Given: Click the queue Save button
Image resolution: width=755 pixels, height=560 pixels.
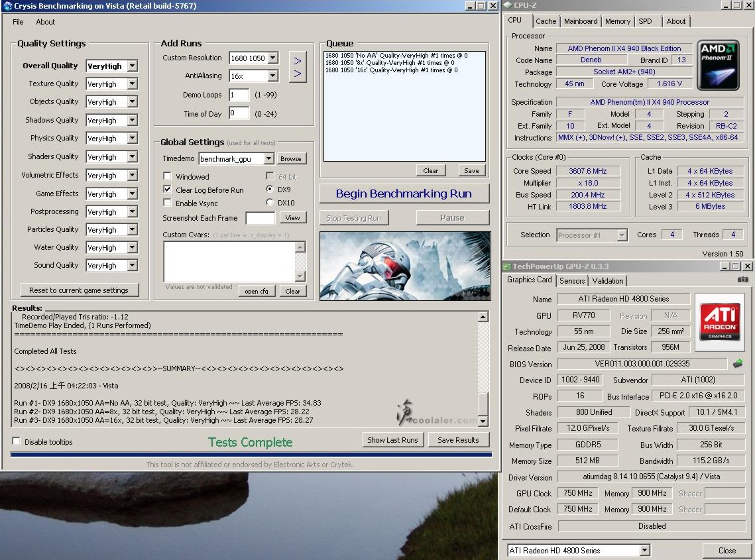Looking at the screenshot, I should [471, 170].
